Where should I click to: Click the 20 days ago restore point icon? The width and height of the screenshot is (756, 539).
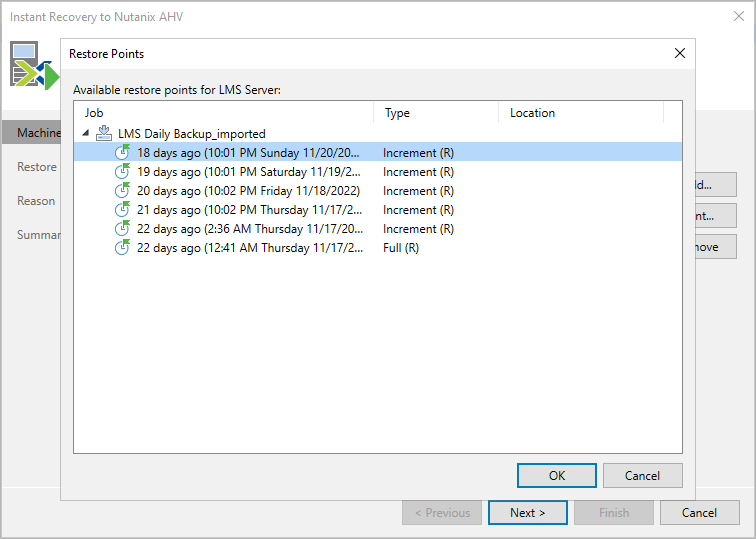(122, 190)
